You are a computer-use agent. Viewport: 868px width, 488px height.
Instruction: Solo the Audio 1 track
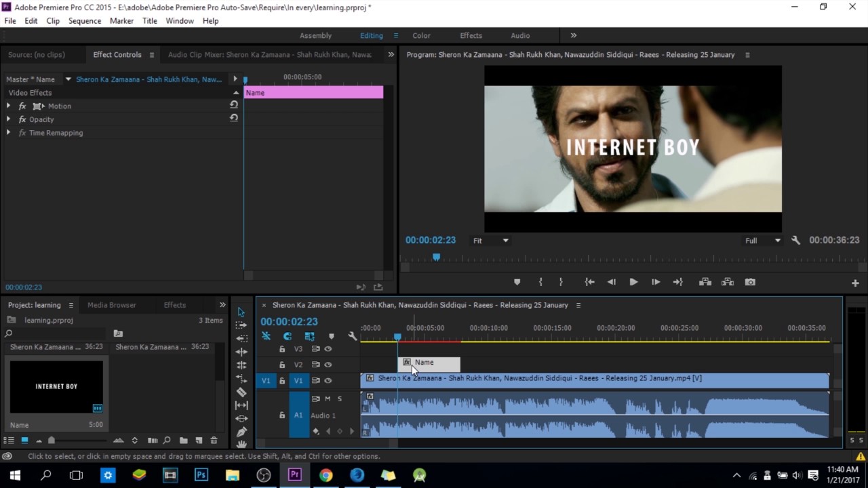pos(340,399)
